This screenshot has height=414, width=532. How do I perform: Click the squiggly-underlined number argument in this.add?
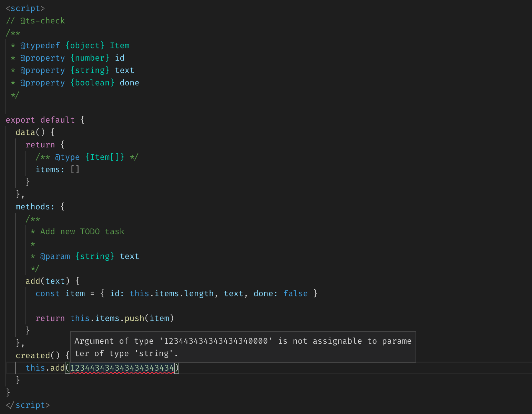(x=122, y=368)
